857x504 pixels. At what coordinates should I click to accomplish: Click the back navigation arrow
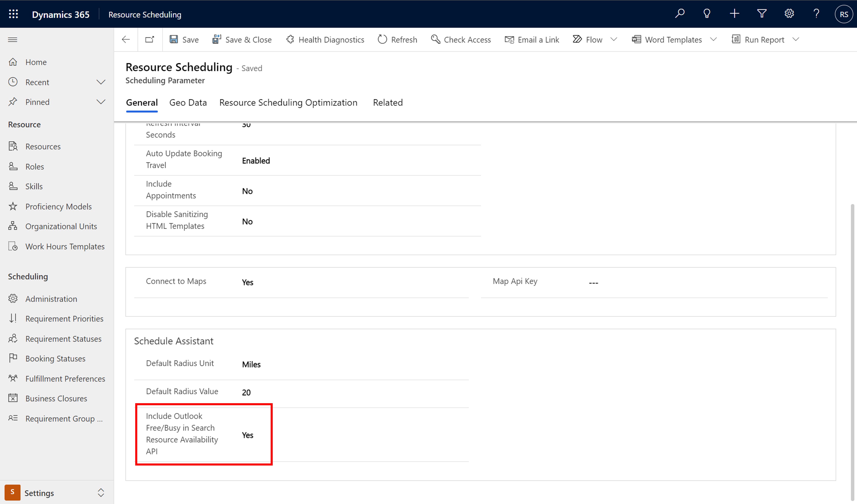pyautogui.click(x=125, y=40)
